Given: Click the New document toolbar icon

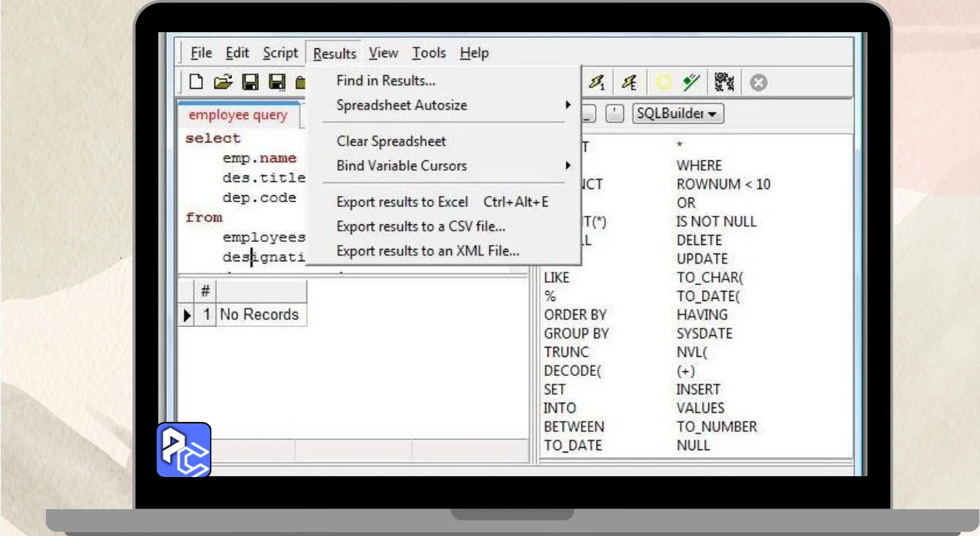Looking at the screenshot, I should tap(197, 82).
